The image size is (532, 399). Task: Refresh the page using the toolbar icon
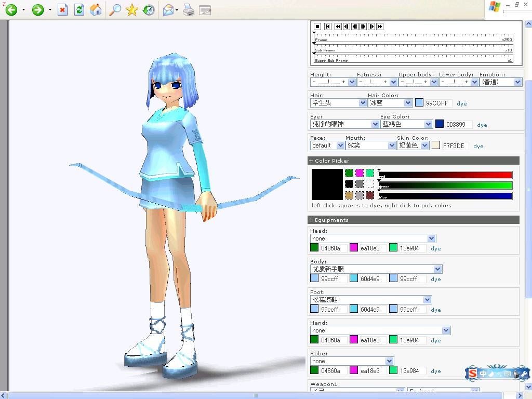[79, 10]
